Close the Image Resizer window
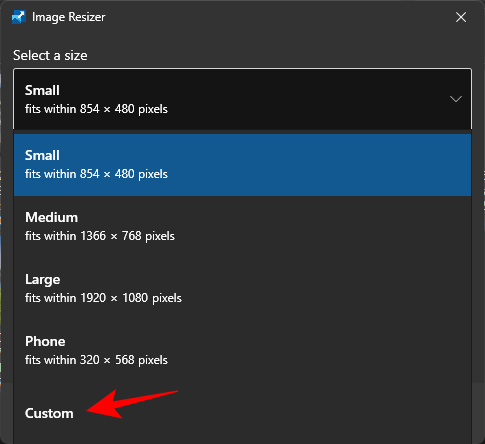 click(x=461, y=17)
